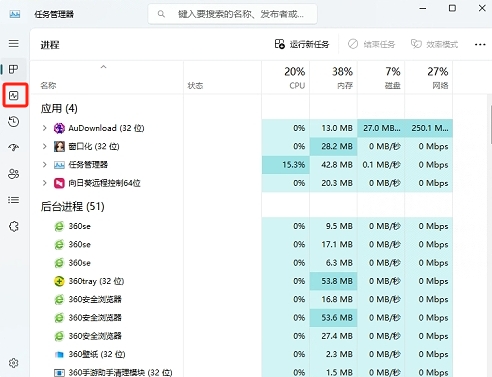This screenshot has height=377, width=492.
Task: Sort by the 名称 column header
Action: [x=106, y=77]
